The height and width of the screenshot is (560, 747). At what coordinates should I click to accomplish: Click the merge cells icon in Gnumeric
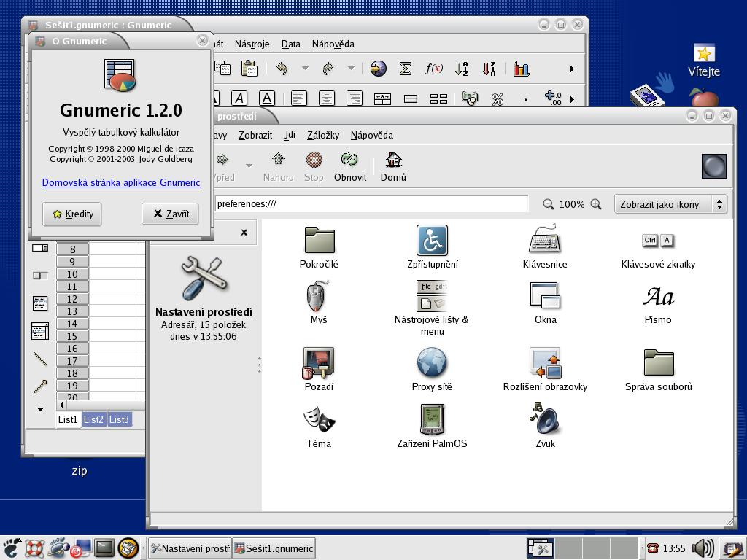point(382,98)
